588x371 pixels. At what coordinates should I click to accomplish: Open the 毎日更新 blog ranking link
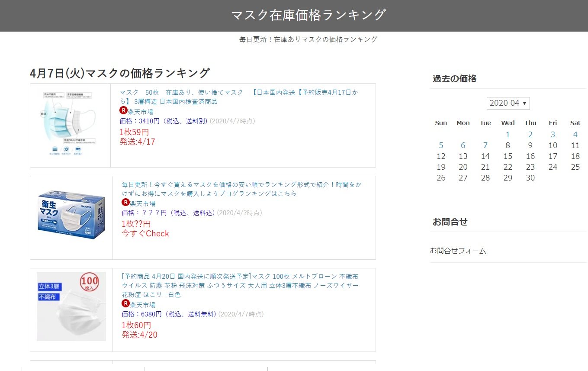pyautogui.click(x=241, y=189)
